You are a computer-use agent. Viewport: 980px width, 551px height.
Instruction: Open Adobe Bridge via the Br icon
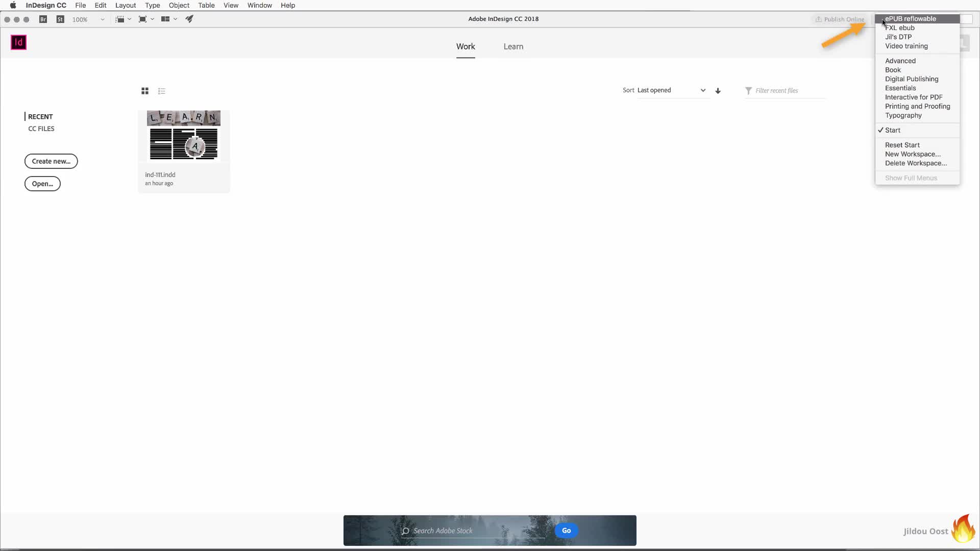pyautogui.click(x=43, y=19)
